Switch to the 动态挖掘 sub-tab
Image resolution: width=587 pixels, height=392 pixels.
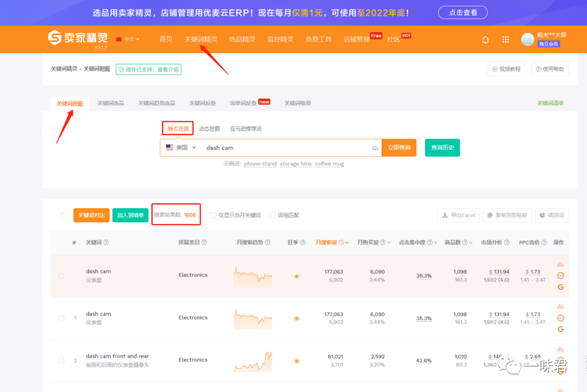coord(210,129)
